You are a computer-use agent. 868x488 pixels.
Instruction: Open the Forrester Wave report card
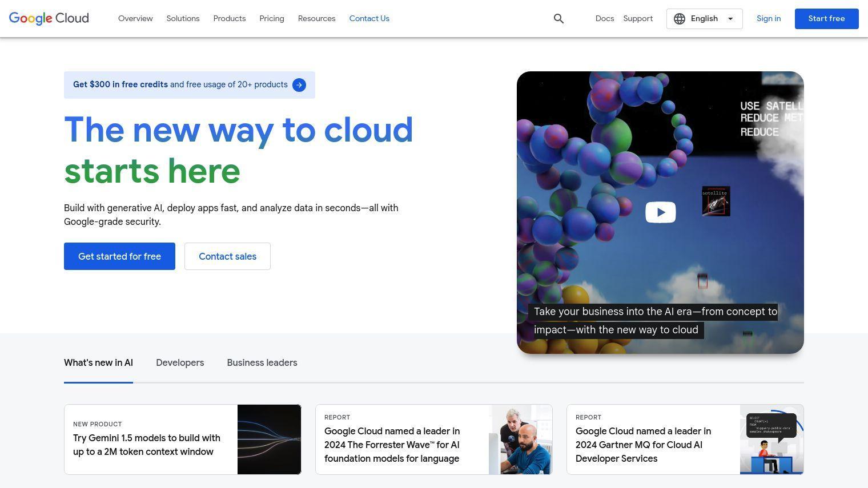434,439
